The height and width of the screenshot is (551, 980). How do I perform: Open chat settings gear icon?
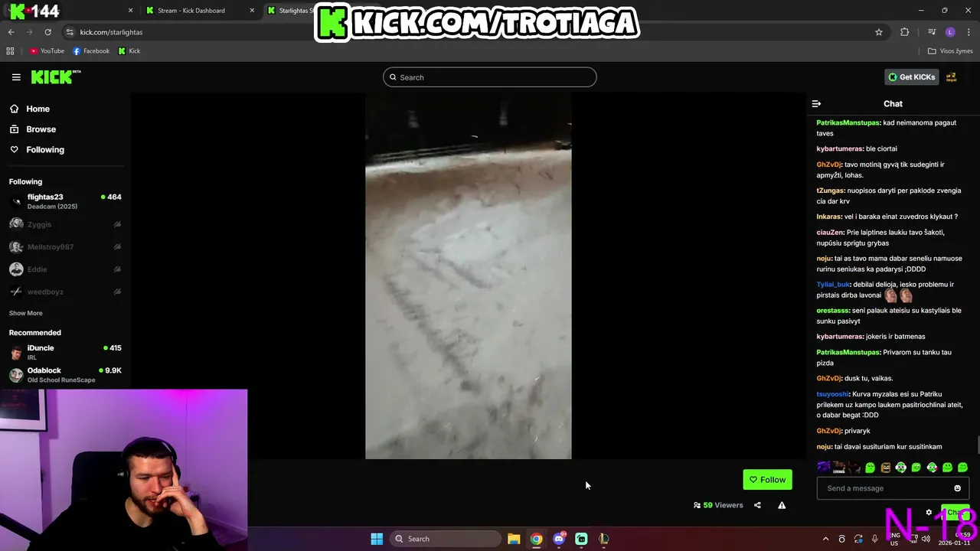click(929, 513)
